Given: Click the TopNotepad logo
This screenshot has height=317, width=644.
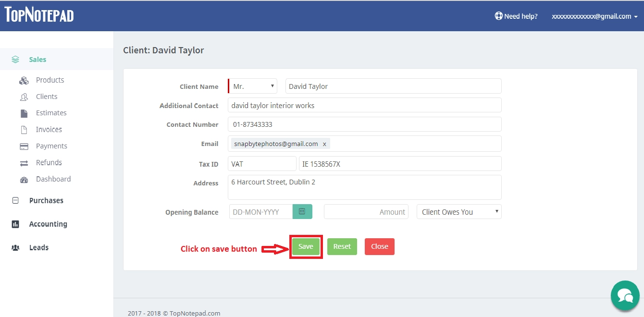Looking at the screenshot, I should (x=39, y=14).
